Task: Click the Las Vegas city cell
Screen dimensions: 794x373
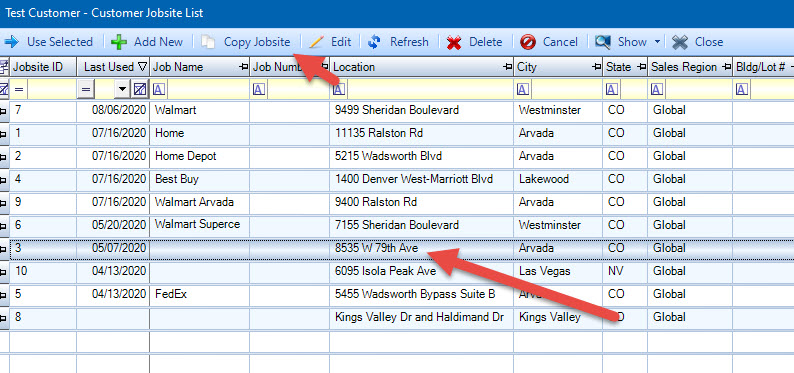Action: [x=558, y=271]
